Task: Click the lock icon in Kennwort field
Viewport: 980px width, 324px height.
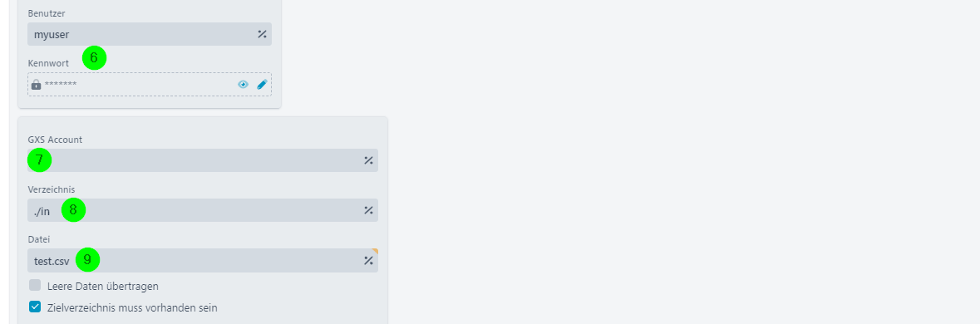Action: 37,84
